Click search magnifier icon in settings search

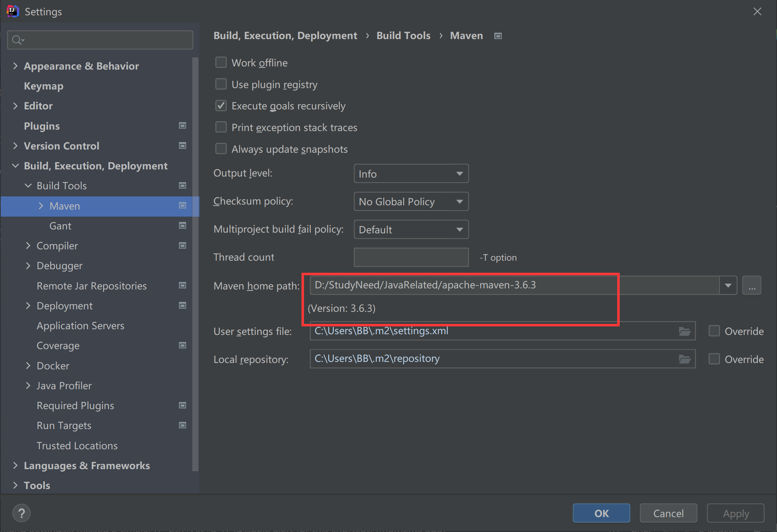tap(17, 40)
